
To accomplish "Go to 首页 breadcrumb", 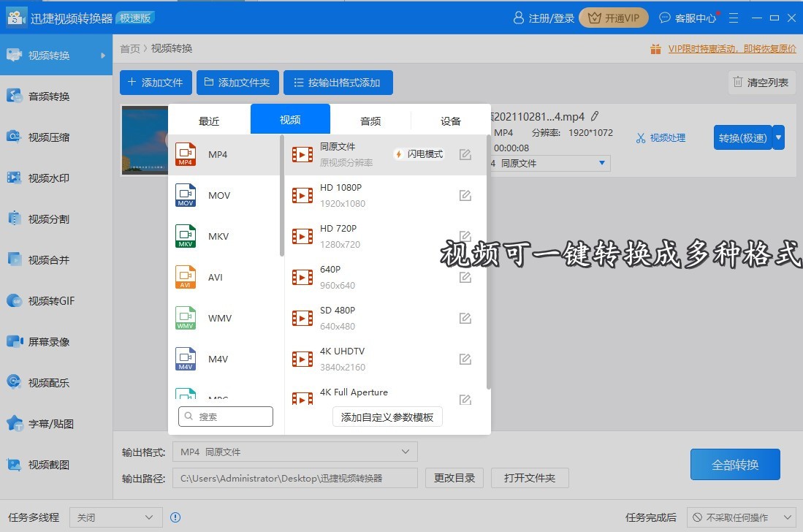I will coord(129,49).
